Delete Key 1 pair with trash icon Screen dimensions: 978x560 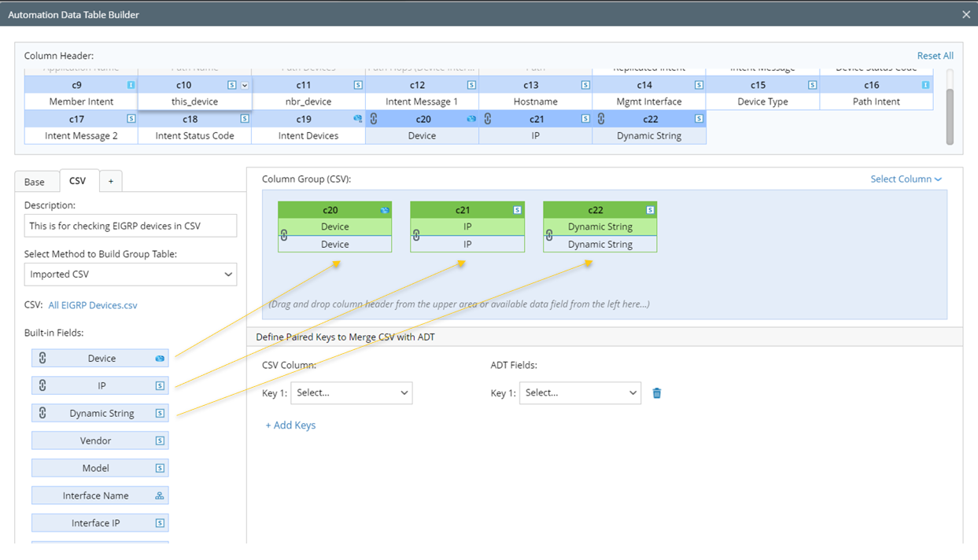pyautogui.click(x=657, y=393)
